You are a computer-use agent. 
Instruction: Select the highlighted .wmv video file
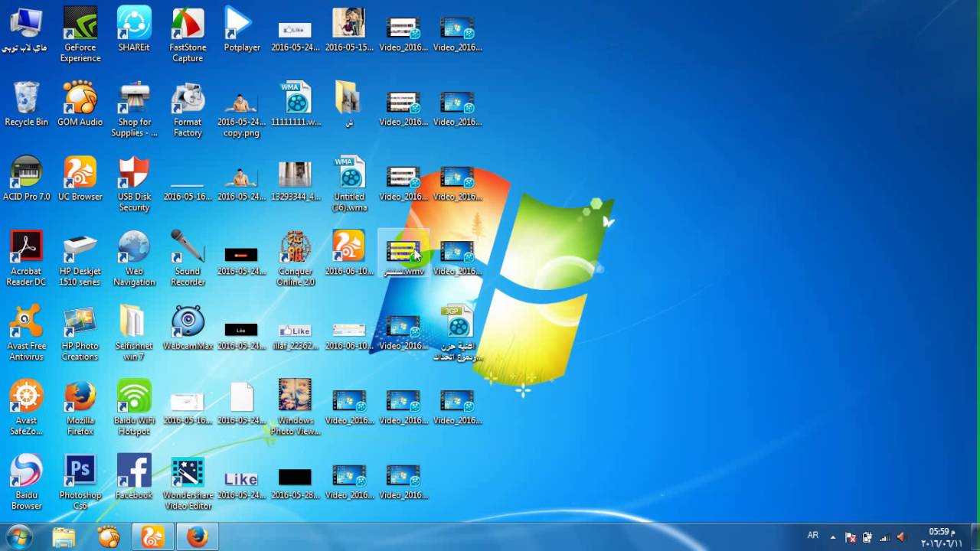pyautogui.click(x=403, y=253)
